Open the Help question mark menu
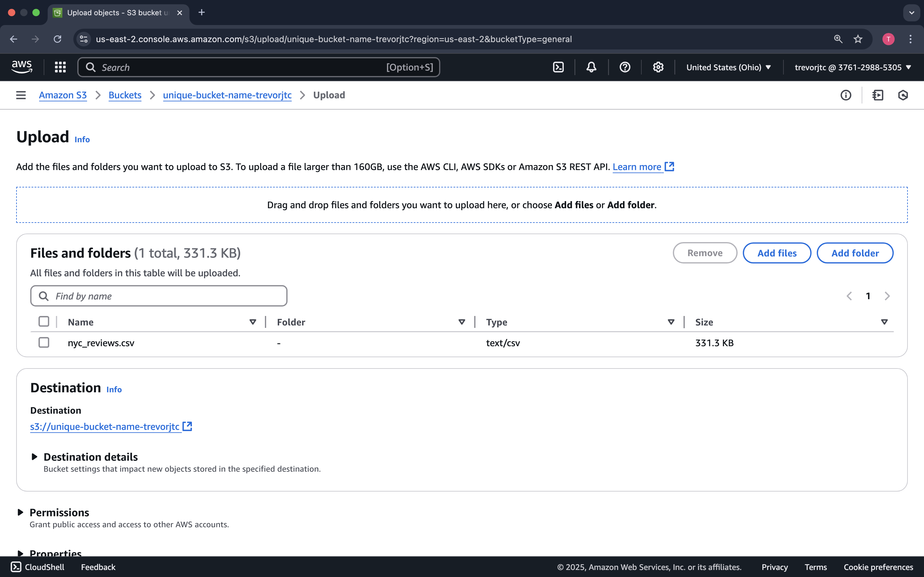The height and width of the screenshot is (577, 924). click(625, 67)
